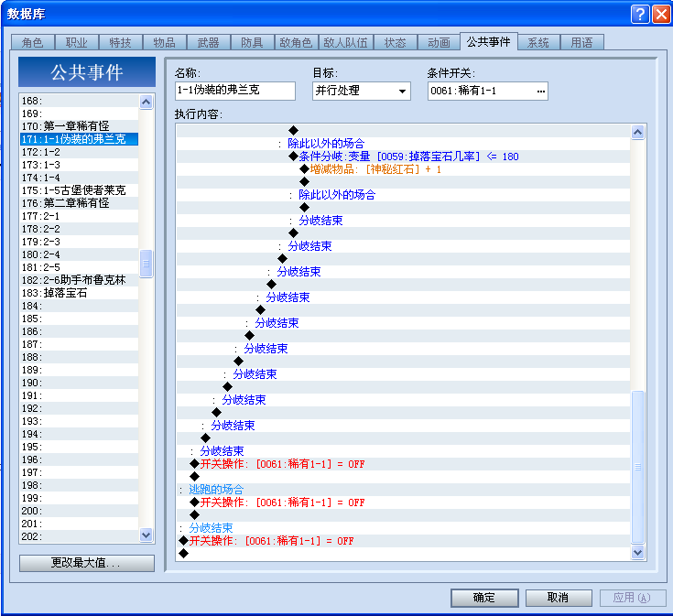Select the 逃跑的场合 branch line
This screenshot has height=616, width=673.
404,490
